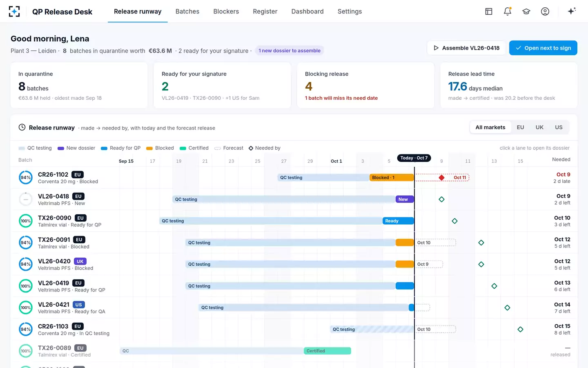Click the Blocked · 1 bar for CR26-1102
This screenshot has width=588, height=368.
click(392, 177)
